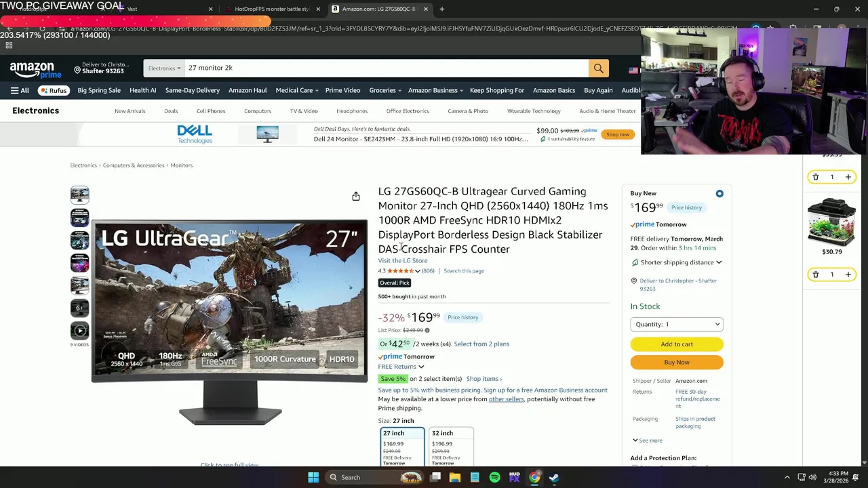Open the Amazon Prime logo home link

(x=35, y=70)
